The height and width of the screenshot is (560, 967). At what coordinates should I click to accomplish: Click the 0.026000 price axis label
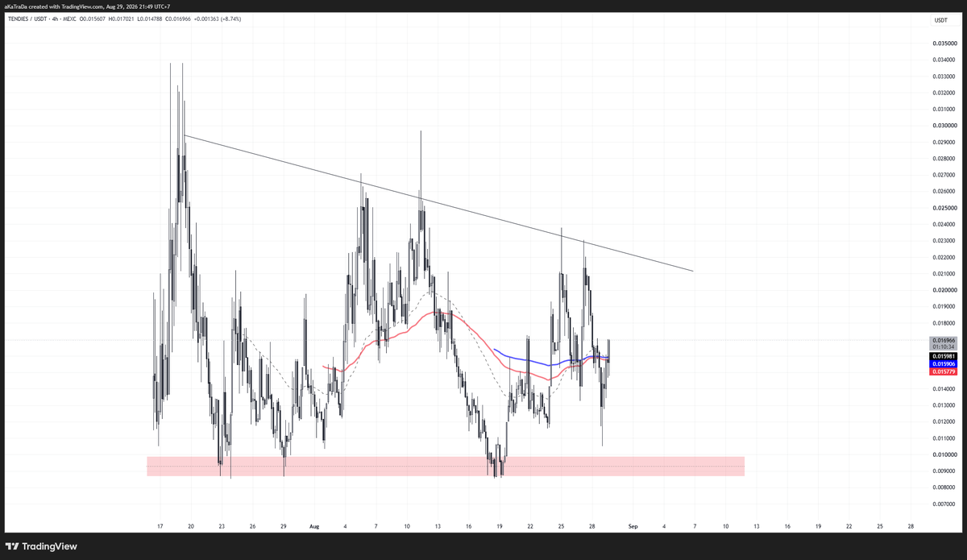pyautogui.click(x=944, y=191)
